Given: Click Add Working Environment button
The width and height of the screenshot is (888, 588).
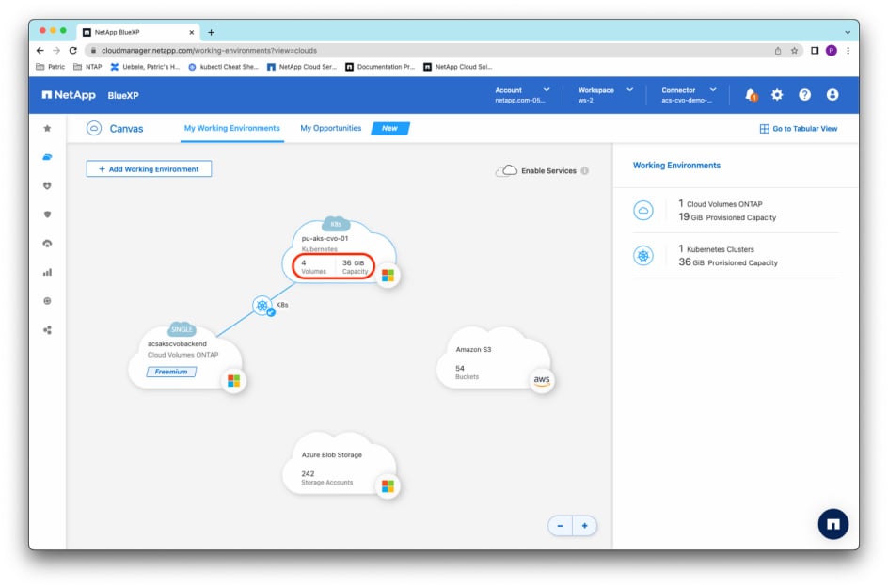Looking at the screenshot, I should point(149,168).
